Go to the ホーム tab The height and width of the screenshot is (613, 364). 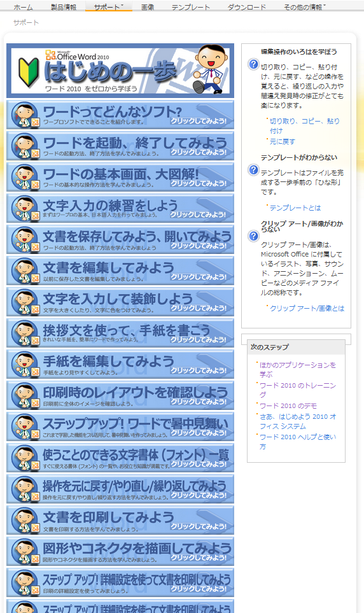tap(23, 7)
